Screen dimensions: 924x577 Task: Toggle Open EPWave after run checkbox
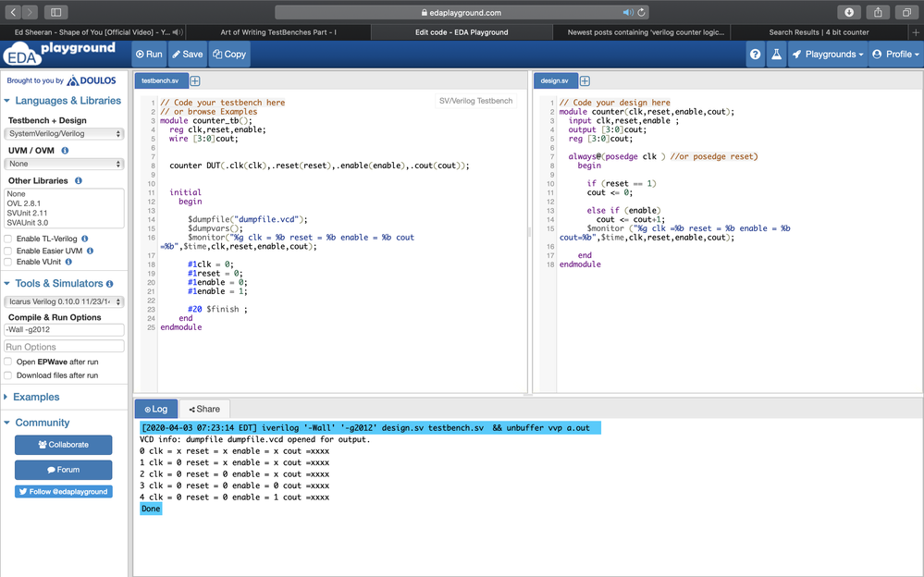8,362
